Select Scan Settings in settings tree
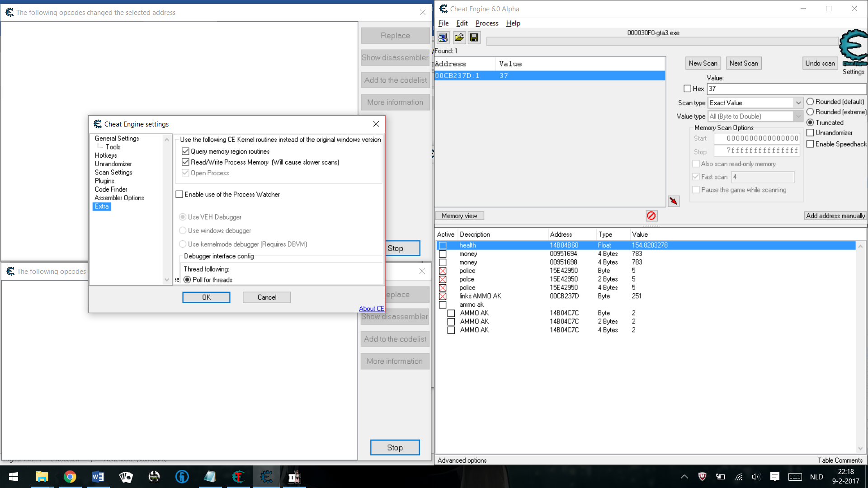Image resolution: width=868 pixels, height=488 pixels. tap(113, 172)
